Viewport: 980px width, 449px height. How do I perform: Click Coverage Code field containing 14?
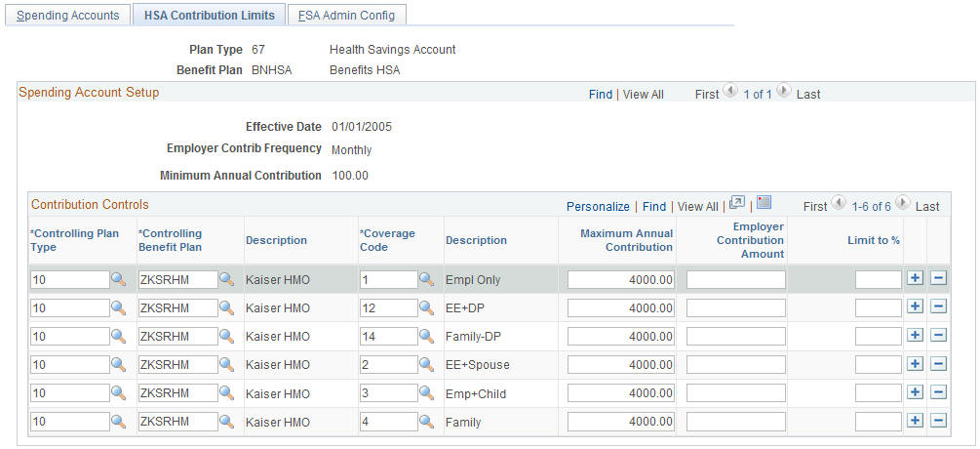coord(388,337)
